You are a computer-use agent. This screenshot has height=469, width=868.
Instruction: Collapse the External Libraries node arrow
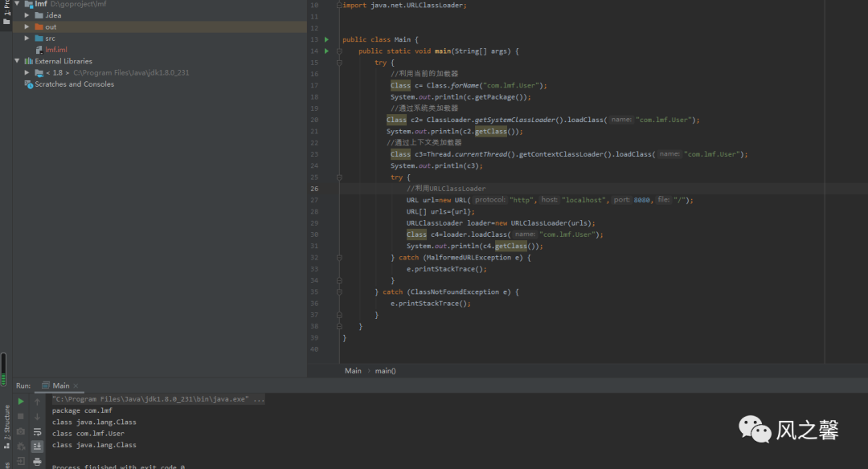point(17,61)
